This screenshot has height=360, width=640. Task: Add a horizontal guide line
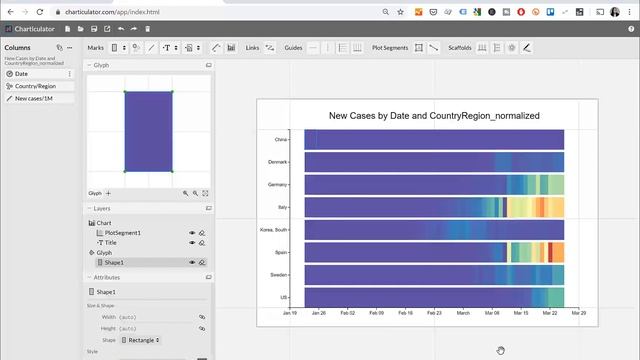[313, 48]
